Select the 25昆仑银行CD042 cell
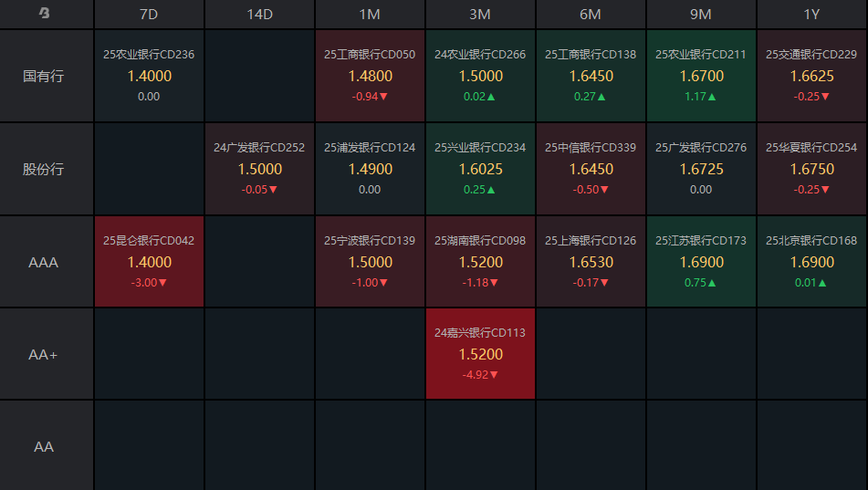Screen dimensions: 868x490 (149, 262)
